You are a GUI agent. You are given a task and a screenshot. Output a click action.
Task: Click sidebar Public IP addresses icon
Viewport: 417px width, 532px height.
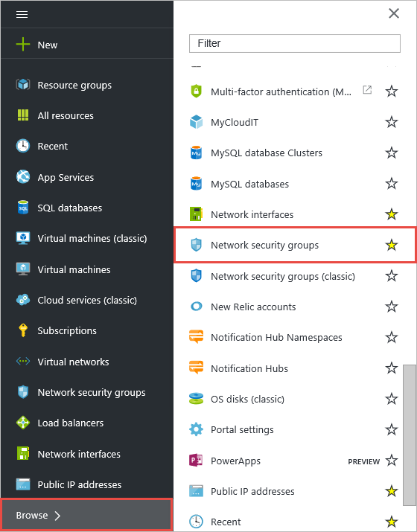pyautogui.click(x=23, y=484)
